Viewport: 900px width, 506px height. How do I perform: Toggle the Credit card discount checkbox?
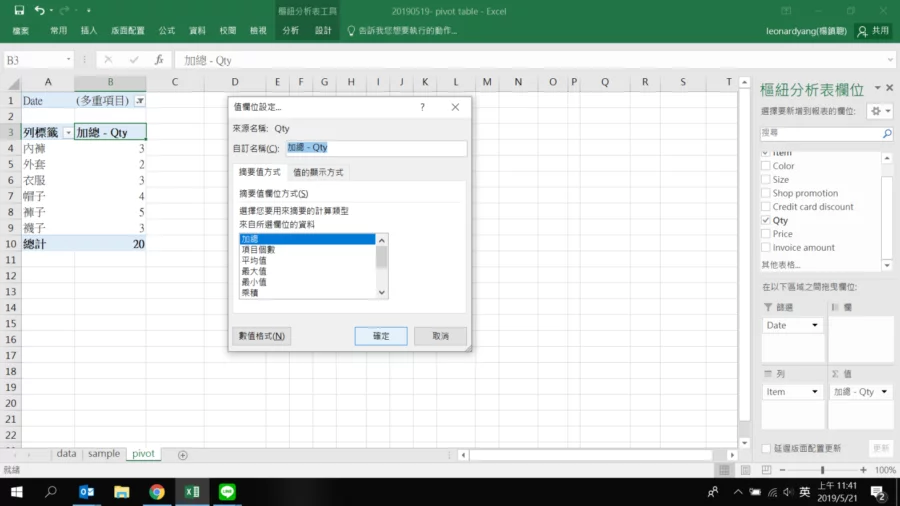click(766, 207)
